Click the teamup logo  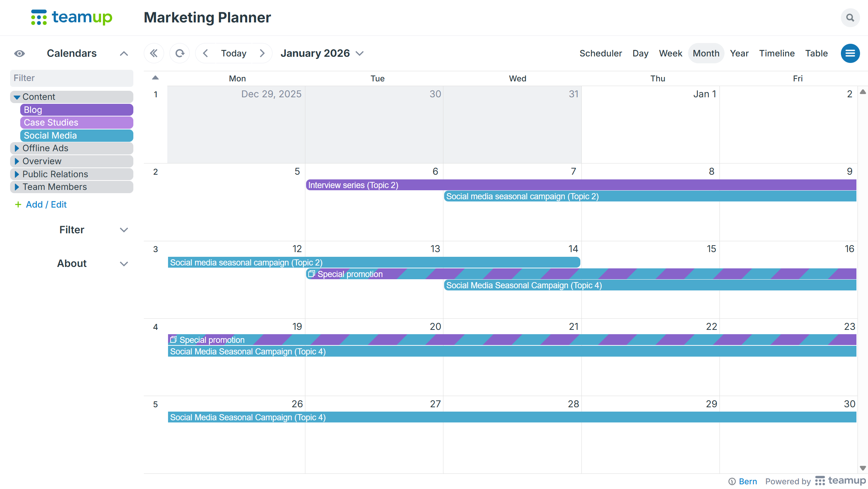72,17
